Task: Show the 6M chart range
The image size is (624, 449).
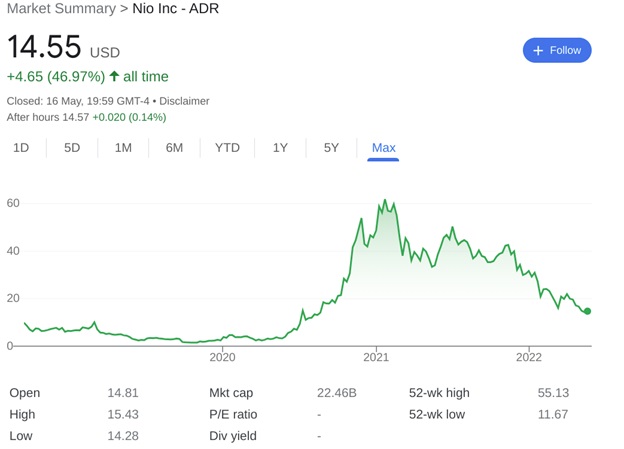Action: click(x=174, y=148)
